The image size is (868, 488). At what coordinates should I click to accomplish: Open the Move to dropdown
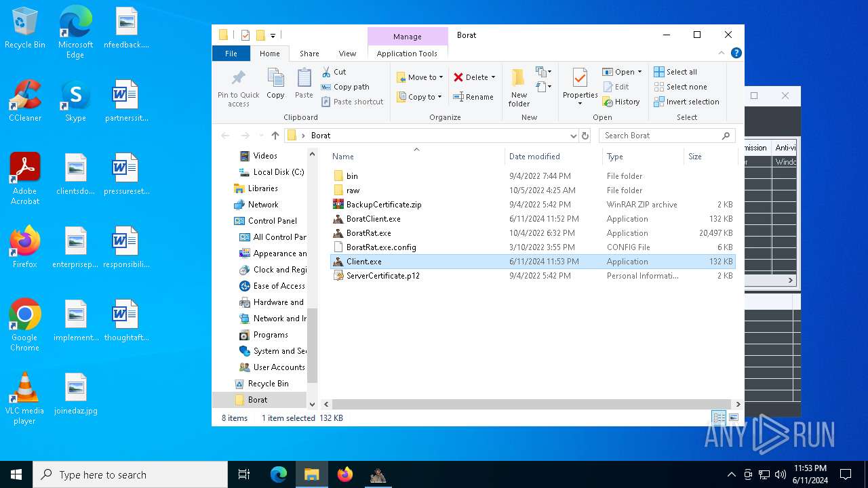420,77
